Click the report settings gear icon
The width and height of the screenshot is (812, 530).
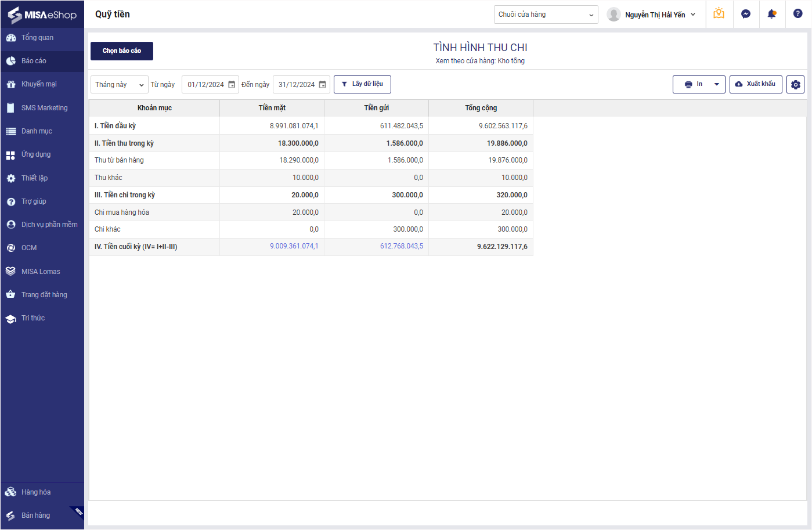pyautogui.click(x=795, y=85)
